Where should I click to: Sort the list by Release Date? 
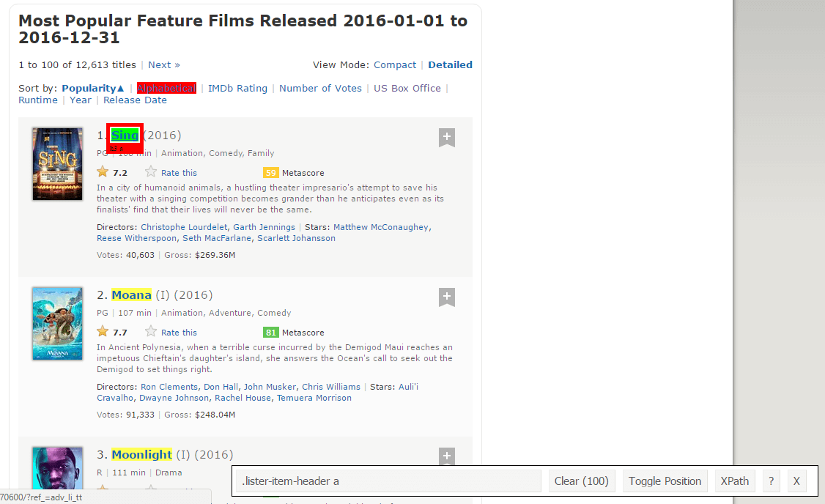[135, 100]
